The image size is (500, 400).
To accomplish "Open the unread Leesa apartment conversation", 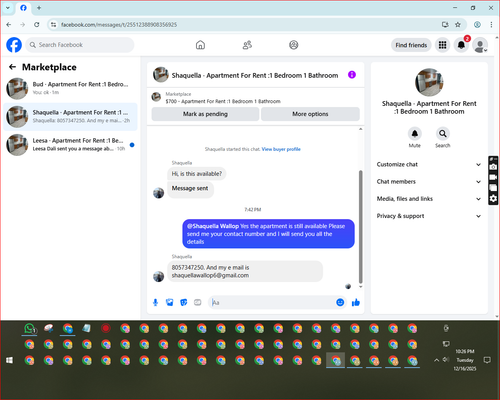I will click(x=70, y=145).
